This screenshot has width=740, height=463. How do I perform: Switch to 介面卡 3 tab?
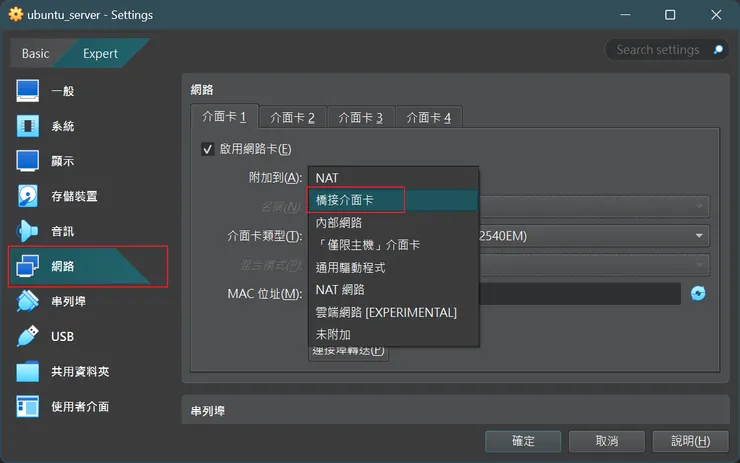click(361, 118)
